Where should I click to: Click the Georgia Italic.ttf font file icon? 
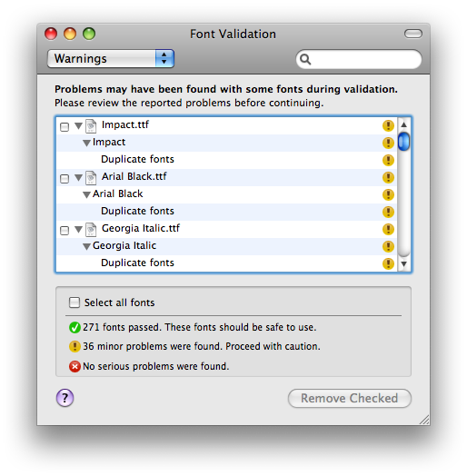pos(91,230)
